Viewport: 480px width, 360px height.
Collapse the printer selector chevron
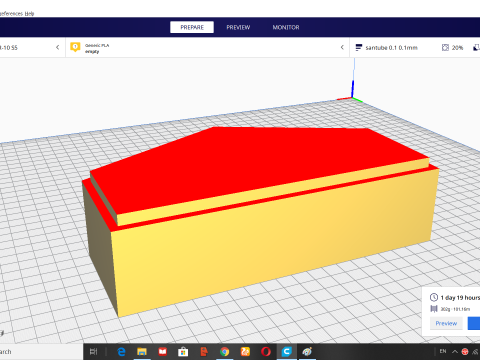(58, 47)
